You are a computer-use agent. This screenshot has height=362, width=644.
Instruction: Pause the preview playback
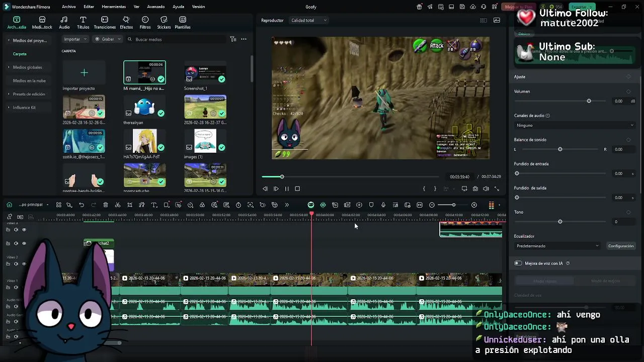[x=287, y=189]
